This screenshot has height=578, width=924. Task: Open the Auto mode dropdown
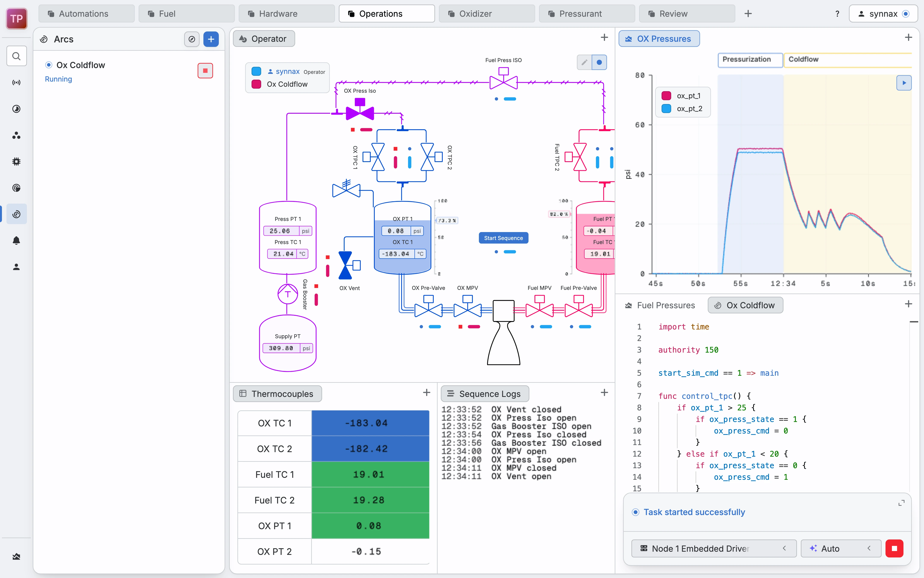(x=841, y=548)
